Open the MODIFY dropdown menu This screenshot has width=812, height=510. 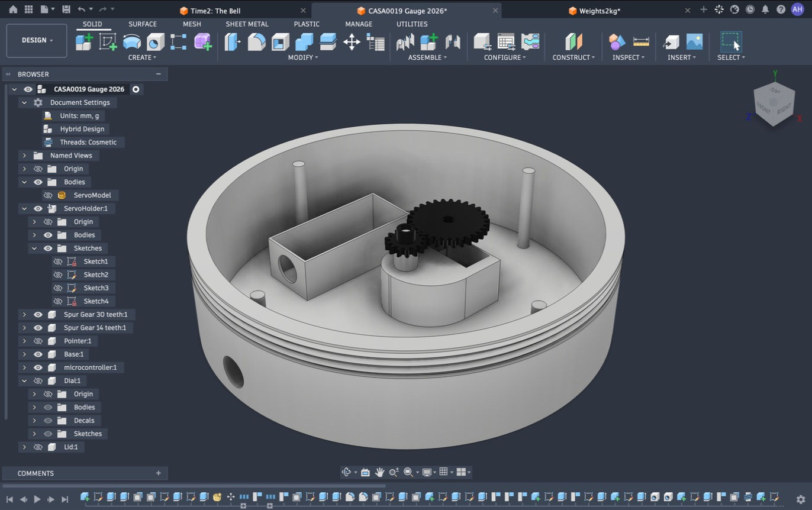tap(303, 57)
